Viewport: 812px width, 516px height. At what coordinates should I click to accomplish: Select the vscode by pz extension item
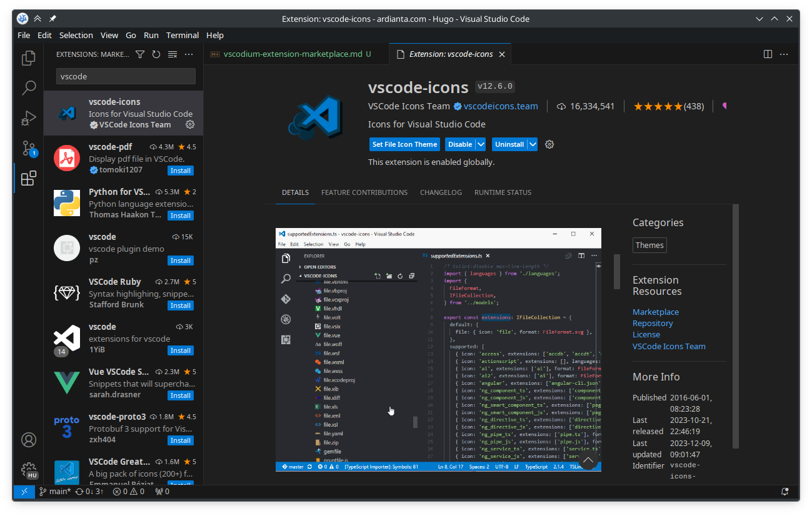tap(123, 248)
